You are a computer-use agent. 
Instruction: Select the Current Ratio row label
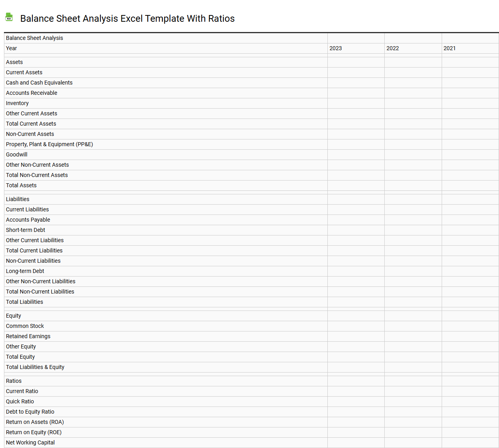(x=22, y=391)
